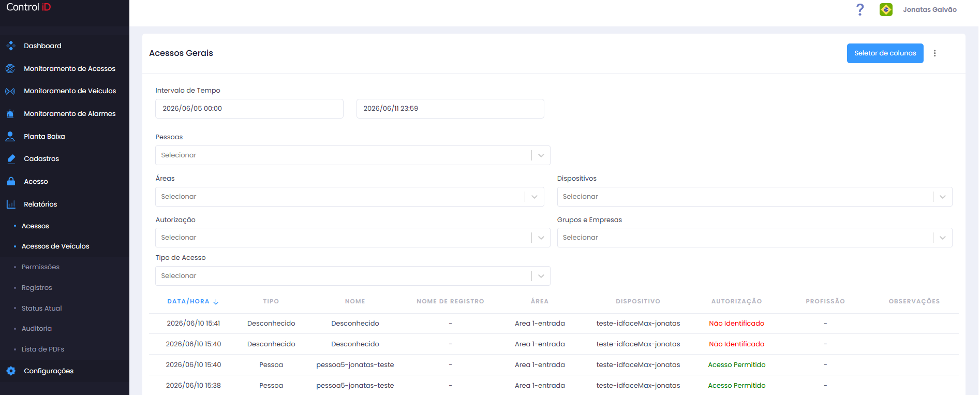Click Não Identificado in the 15:41 row
The width and height of the screenshot is (980, 395).
(736, 324)
